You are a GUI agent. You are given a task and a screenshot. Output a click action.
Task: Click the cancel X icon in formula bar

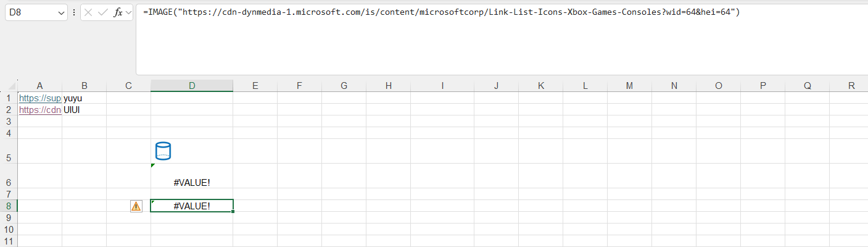pos(89,12)
